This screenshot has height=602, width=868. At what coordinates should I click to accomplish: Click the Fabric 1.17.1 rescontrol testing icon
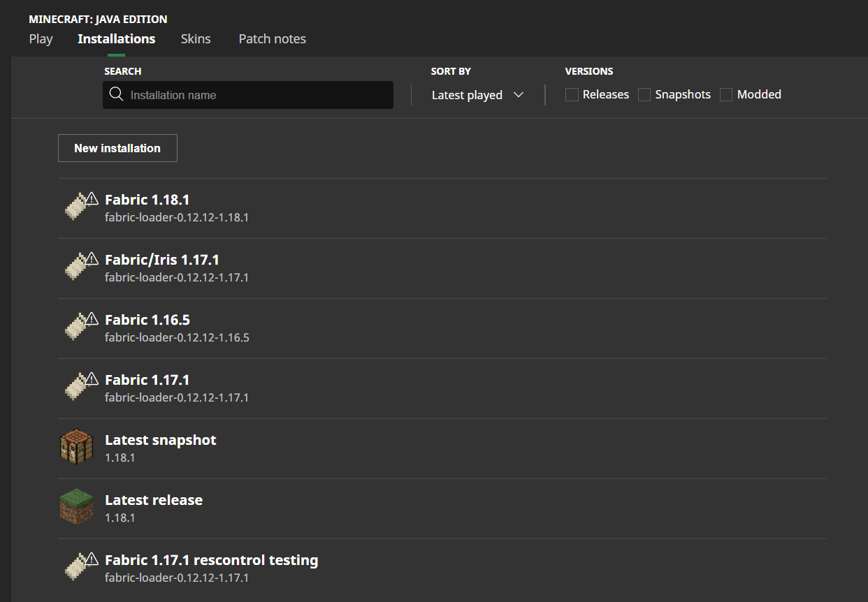pos(75,568)
